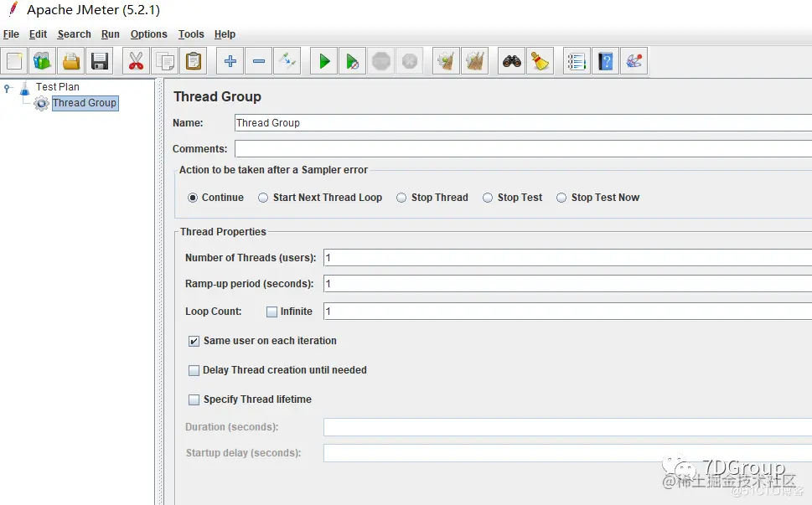Click the Reset Search brush icon
Image resolution: width=812 pixels, height=505 pixels.
[540, 61]
